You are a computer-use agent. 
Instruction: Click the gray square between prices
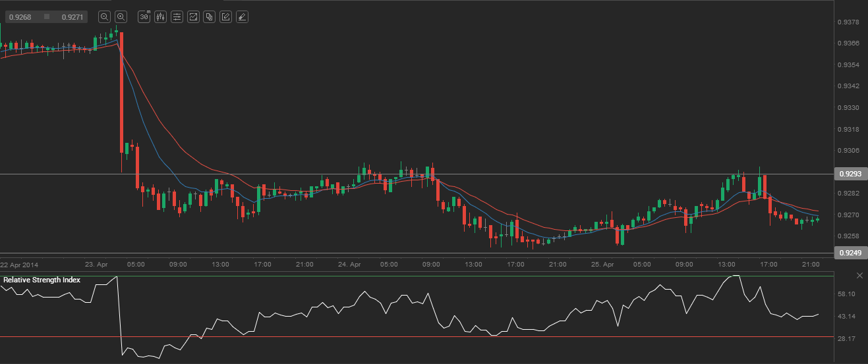tap(47, 17)
